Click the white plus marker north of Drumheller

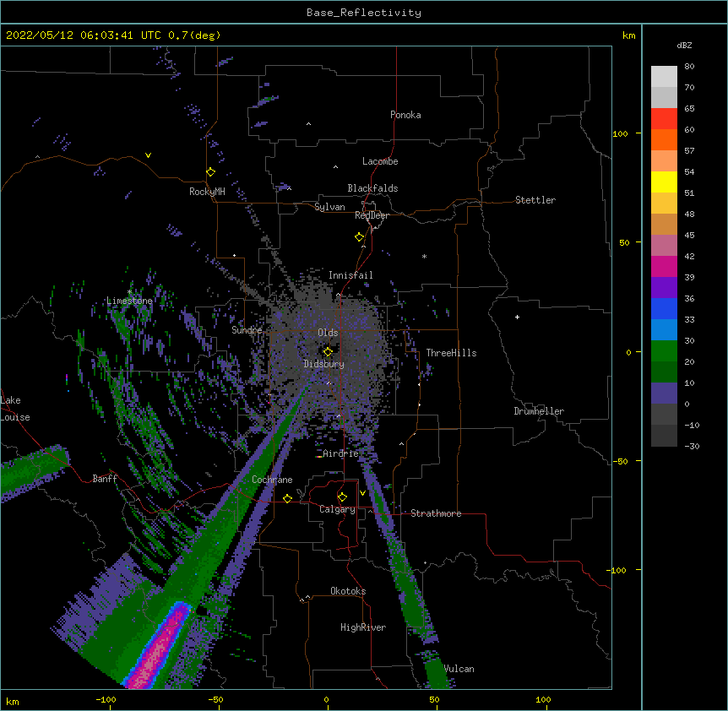pyautogui.click(x=517, y=317)
